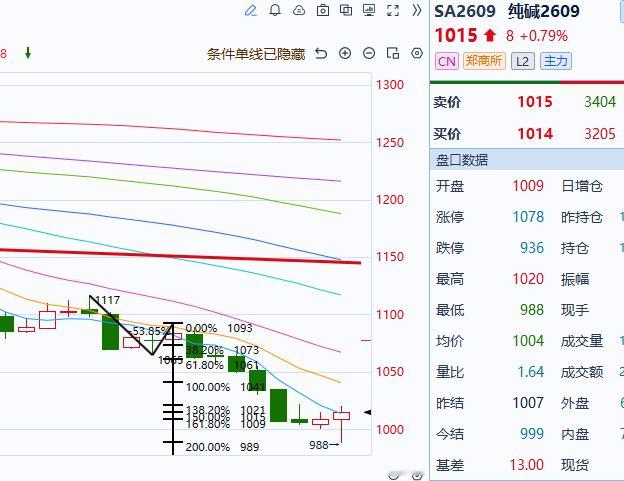
Task: Click 量比 volume ratio 1.64
Action: pos(530,372)
